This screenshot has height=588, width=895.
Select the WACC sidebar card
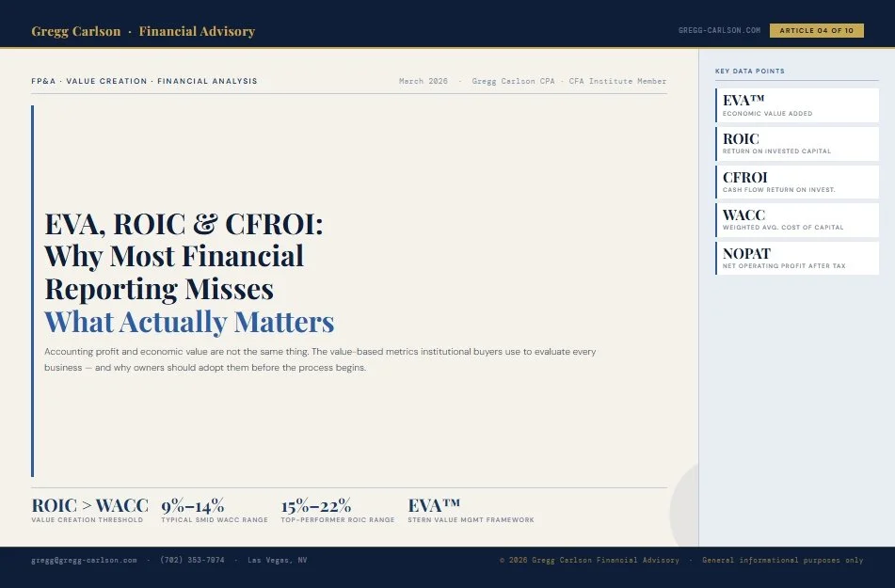pos(796,220)
